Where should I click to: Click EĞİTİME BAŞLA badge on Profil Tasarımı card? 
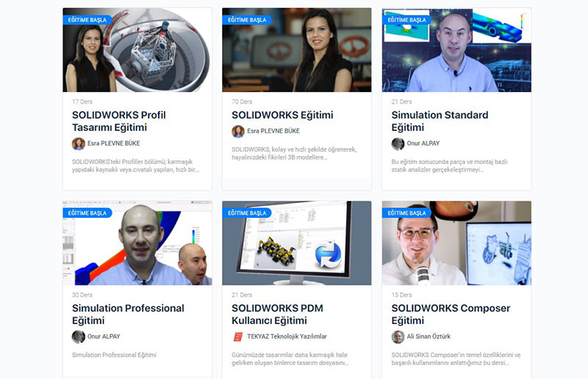pyautogui.click(x=87, y=20)
